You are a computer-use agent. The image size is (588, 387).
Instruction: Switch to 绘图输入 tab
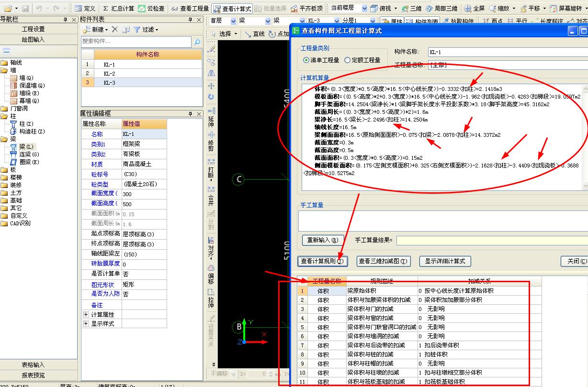pyautogui.click(x=33, y=40)
